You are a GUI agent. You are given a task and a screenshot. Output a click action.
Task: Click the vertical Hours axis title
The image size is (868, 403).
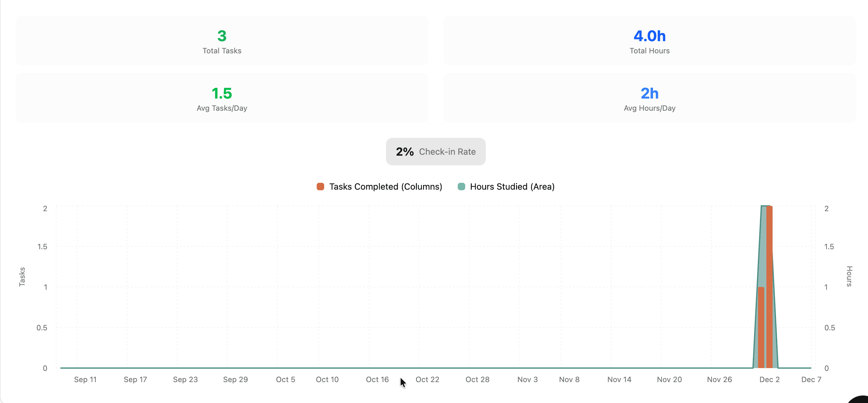tap(850, 277)
